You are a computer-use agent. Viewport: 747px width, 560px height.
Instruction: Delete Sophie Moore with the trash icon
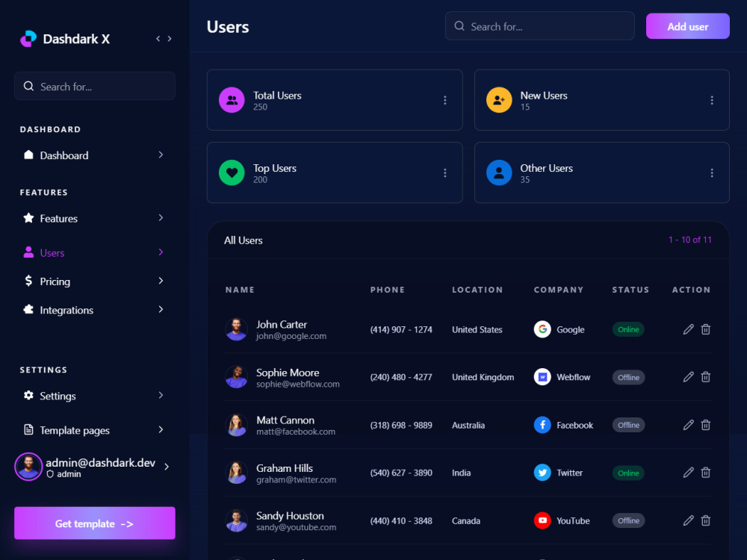tap(706, 377)
